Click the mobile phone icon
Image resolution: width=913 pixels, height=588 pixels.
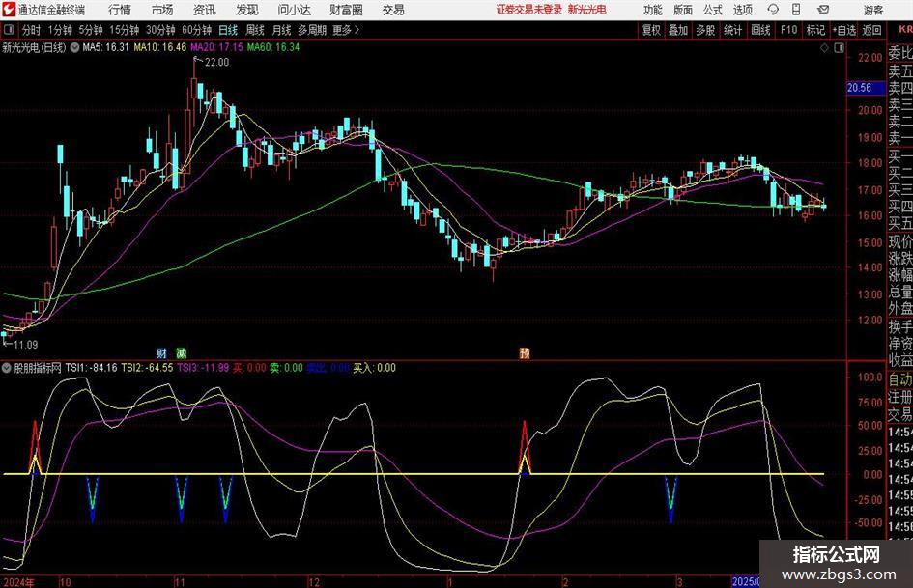click(796, 10)
